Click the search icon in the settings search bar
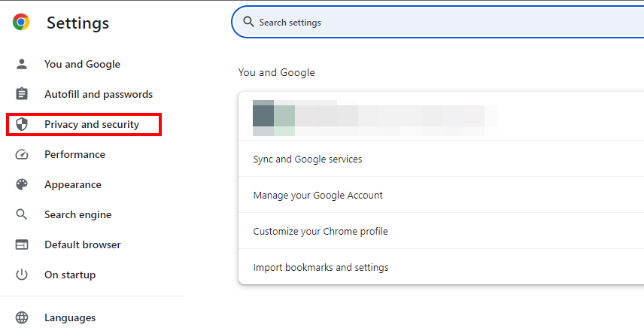Viewport: 644px width, 334px height. tap(248, 22)
